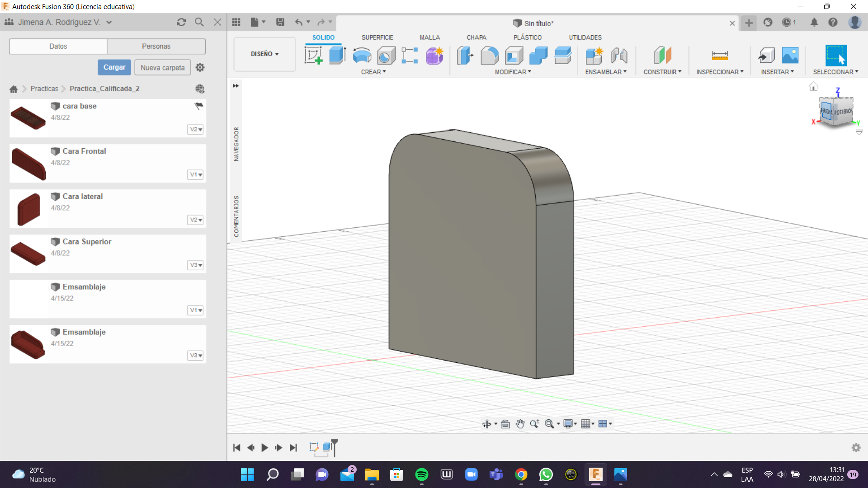Toggle the Personas panel view

[x=156, y=46]
